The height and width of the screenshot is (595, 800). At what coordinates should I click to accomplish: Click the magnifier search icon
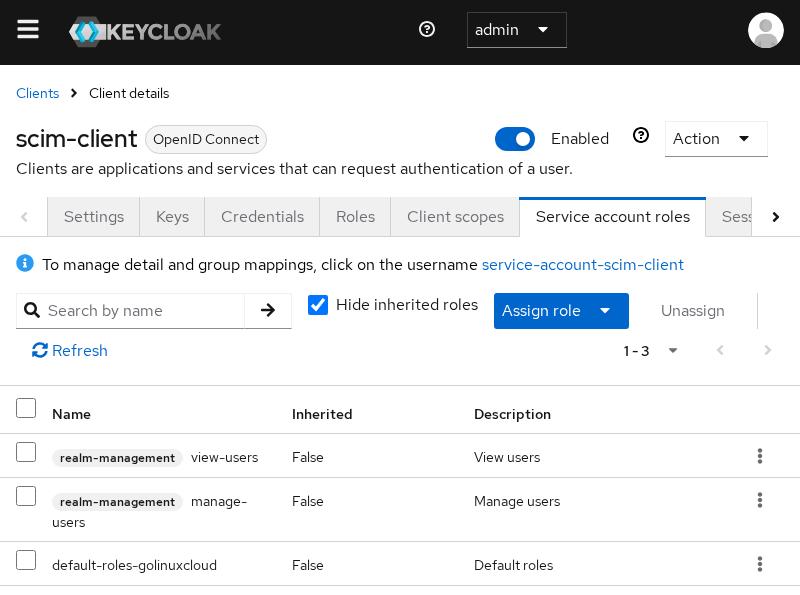tap(32, 310)
